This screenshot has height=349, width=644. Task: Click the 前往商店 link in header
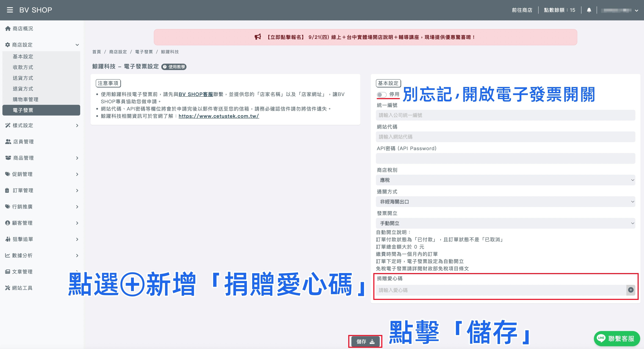coord(522,10)
